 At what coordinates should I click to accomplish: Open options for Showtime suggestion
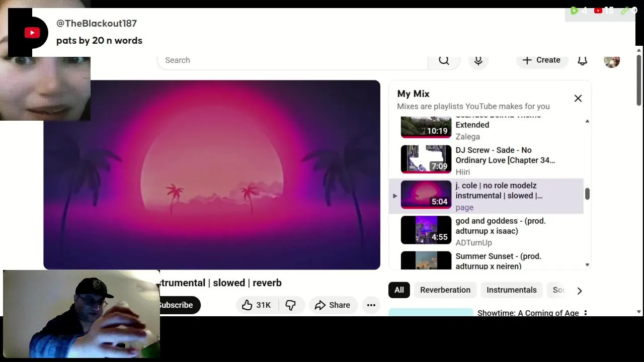click(585, 313)
